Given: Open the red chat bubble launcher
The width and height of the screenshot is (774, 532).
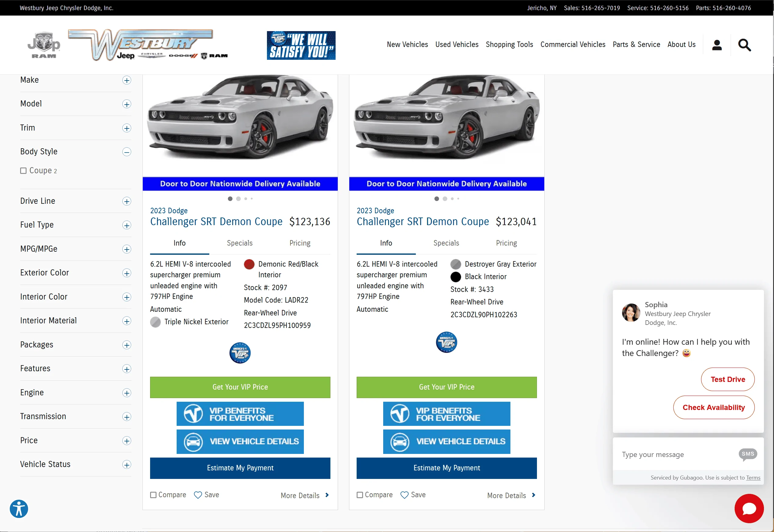Looking at the screenshot, I should (x=749, y=508).
